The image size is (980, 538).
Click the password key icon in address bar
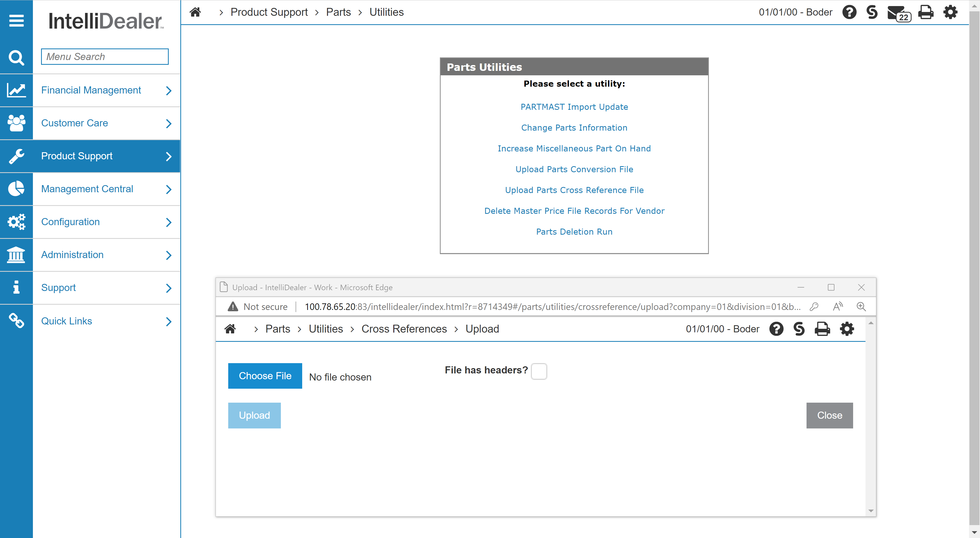coord(814,307)
